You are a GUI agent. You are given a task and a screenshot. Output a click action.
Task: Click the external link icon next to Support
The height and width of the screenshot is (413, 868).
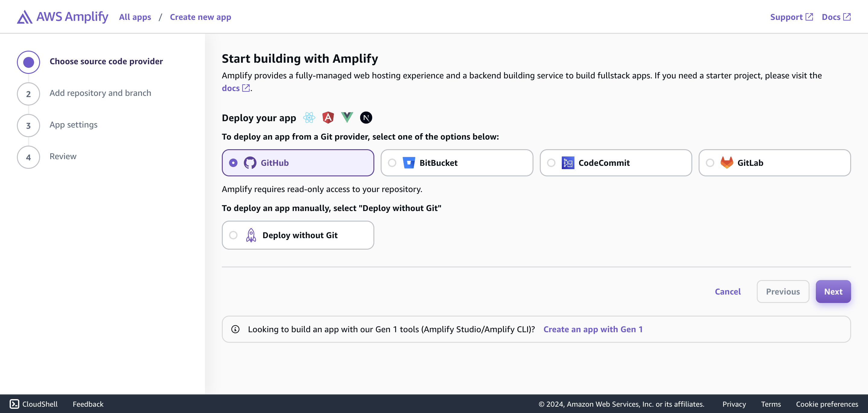[809, 17]
